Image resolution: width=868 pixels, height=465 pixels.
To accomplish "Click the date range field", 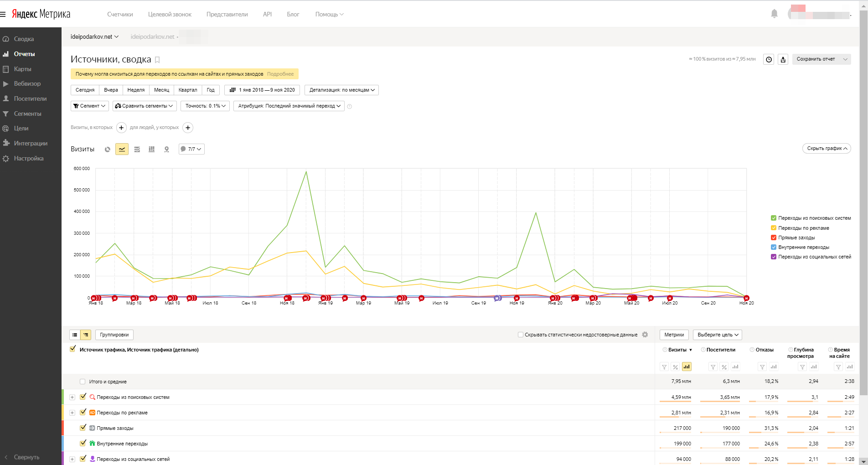I will coord(262,90).
